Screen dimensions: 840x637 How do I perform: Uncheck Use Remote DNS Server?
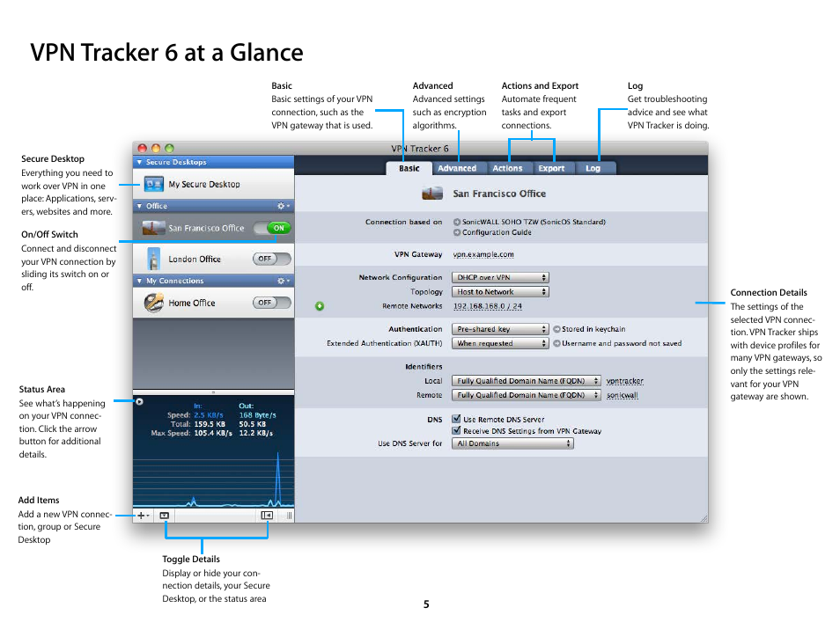coord(456,419)
